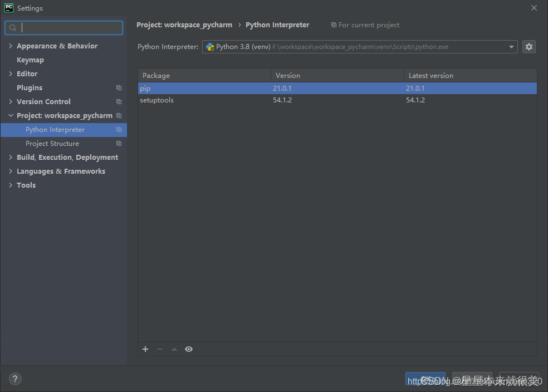Click the Latest version column header
This screenshot has height=392, width=548.
point(471,76)
